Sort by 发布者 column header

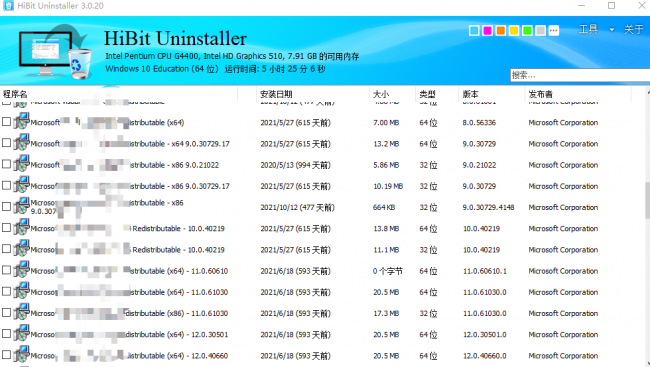click(x=540, y=94)
